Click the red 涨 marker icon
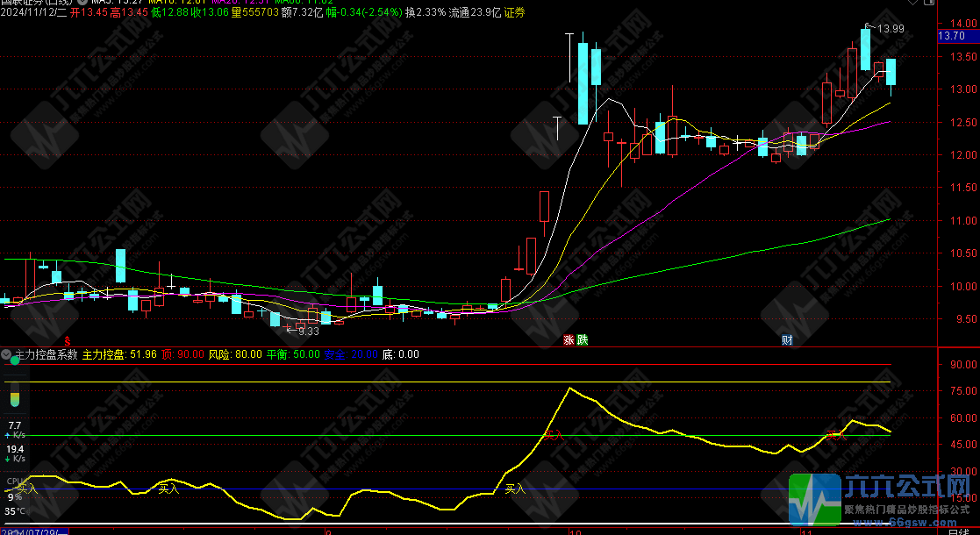980x535 pixels. [569, 340]
